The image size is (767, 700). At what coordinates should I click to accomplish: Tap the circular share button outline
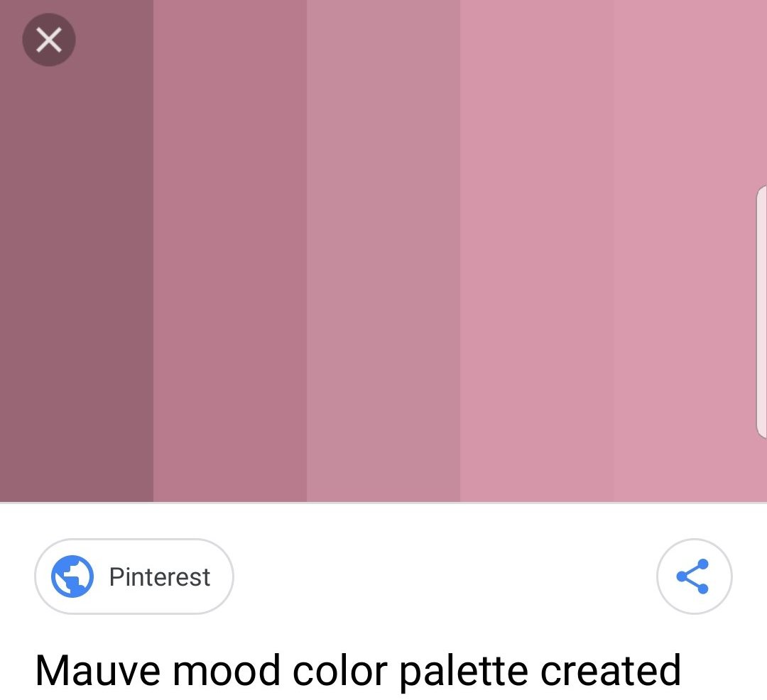pyautogui.click(x=694, y=576)
